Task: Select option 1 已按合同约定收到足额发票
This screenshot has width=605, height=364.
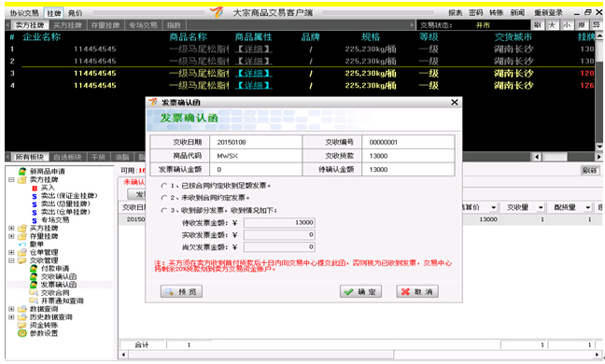Action: pos(164,186)
